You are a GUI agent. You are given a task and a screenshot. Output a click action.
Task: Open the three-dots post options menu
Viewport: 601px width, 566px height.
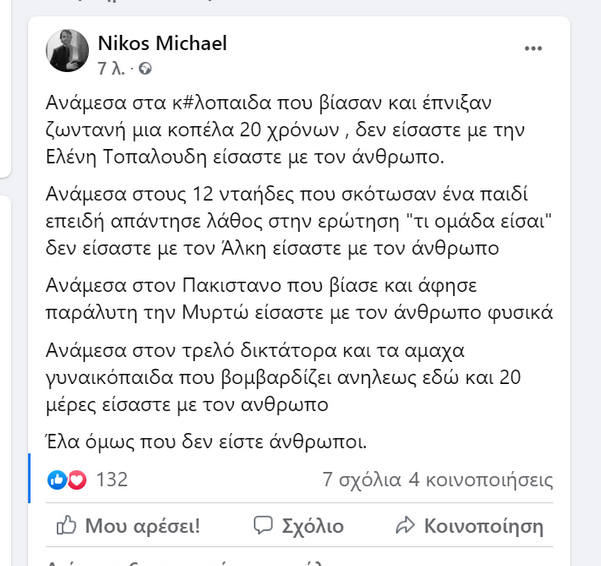coord(535,47)
